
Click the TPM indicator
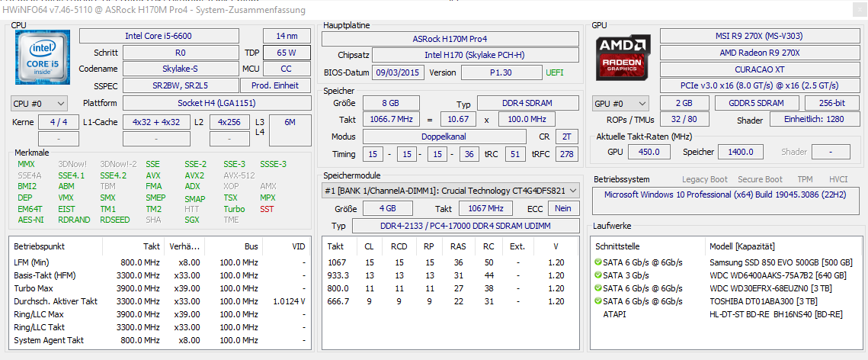coord(806,179)
